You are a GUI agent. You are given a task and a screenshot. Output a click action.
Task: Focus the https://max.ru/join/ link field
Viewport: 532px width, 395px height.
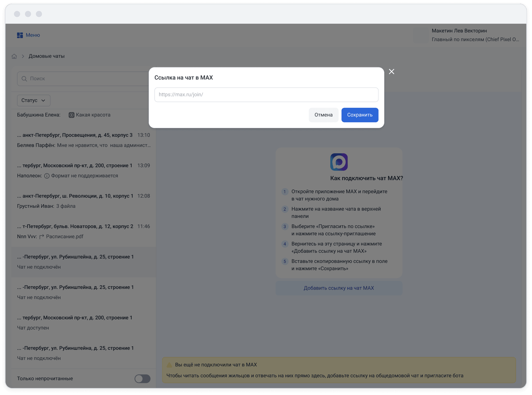tap(266, 95)
